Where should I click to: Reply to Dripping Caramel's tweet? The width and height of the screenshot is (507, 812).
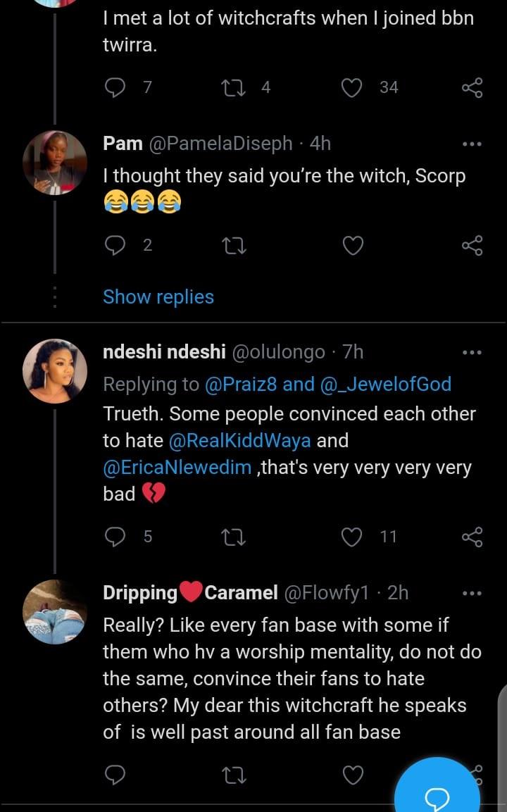[114, 775]
